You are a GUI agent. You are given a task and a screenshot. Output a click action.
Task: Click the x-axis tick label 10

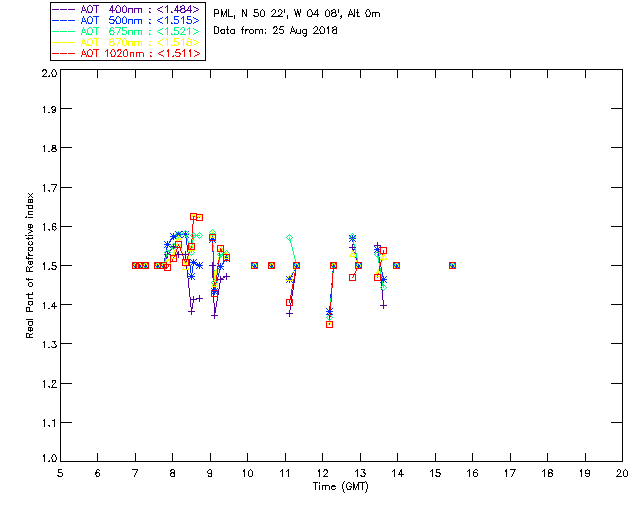(247, 473)
